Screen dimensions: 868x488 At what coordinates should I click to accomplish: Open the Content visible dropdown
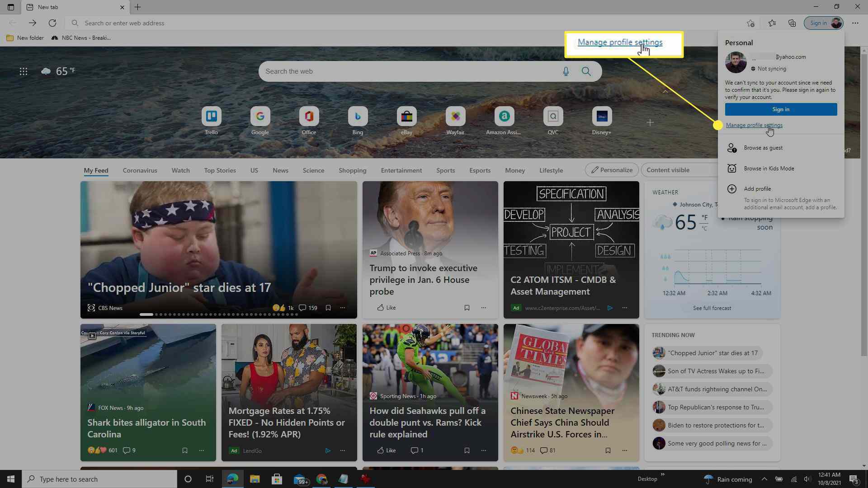(x=679, y=170)
